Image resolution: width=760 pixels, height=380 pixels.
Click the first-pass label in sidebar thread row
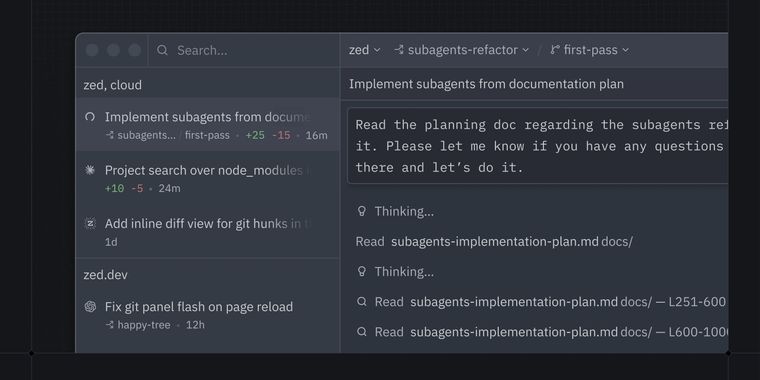(x=207, y=135)
